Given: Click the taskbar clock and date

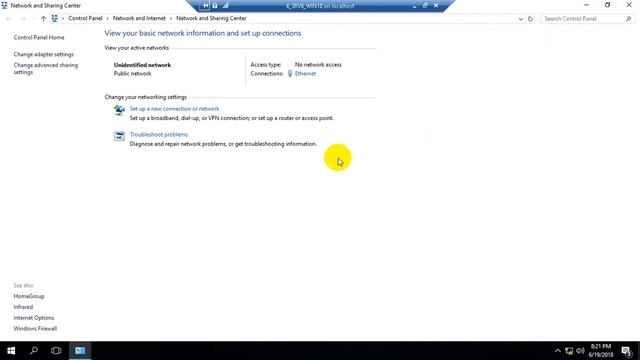Looking at the screenshot, I should pyautogui.click(x=601, y=351).
